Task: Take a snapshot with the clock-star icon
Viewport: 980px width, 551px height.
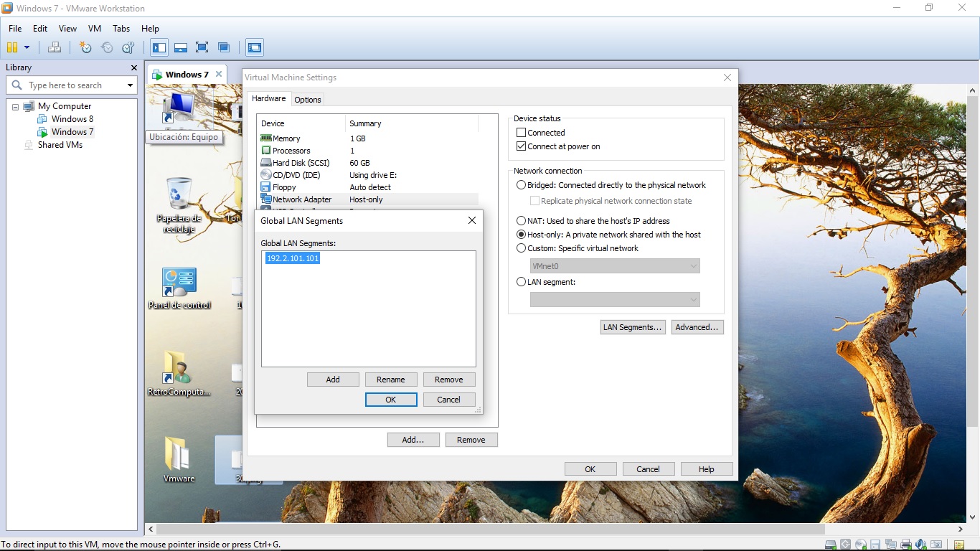Action: point(85,47)
